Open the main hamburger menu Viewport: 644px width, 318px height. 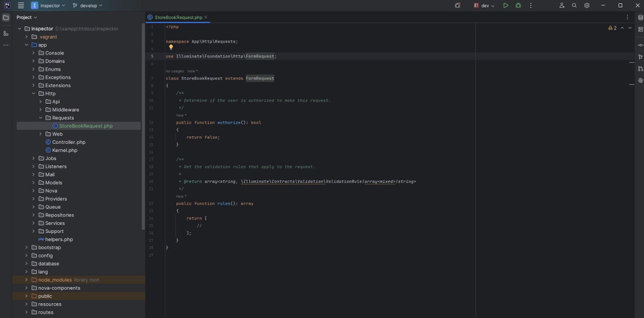[x=20, y=5]
